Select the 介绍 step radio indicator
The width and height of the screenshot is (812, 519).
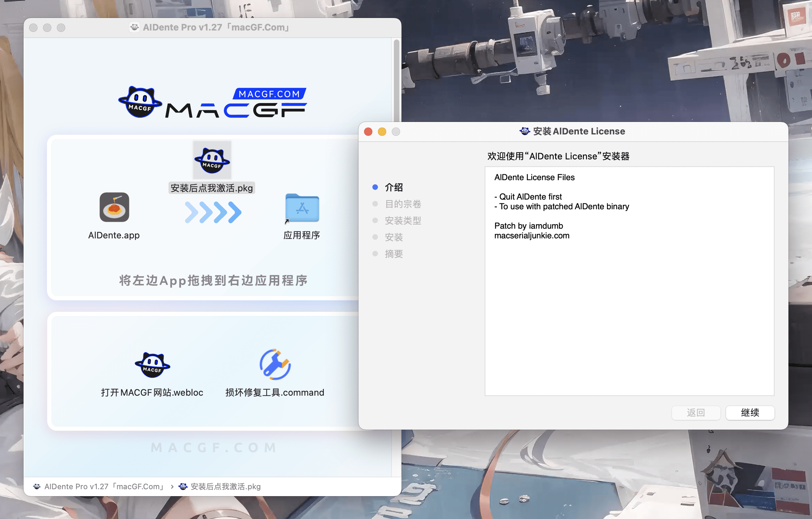[x=375, y=187]
